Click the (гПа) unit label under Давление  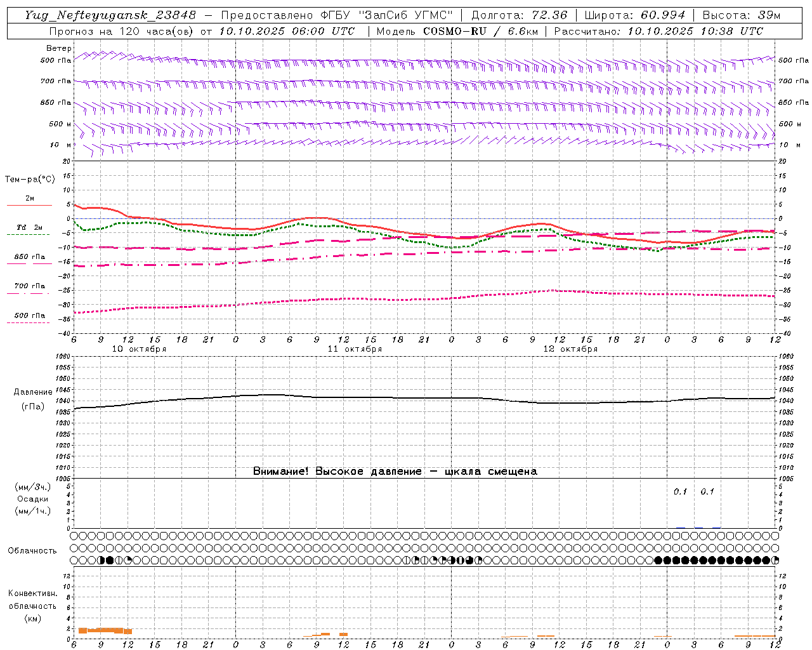(33, 406)
